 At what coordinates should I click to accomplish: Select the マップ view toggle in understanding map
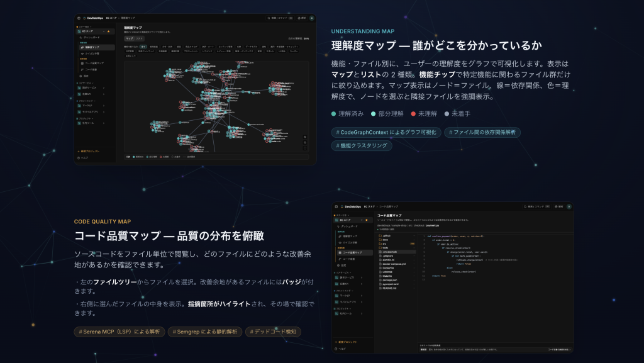click(x=130, y=38)
